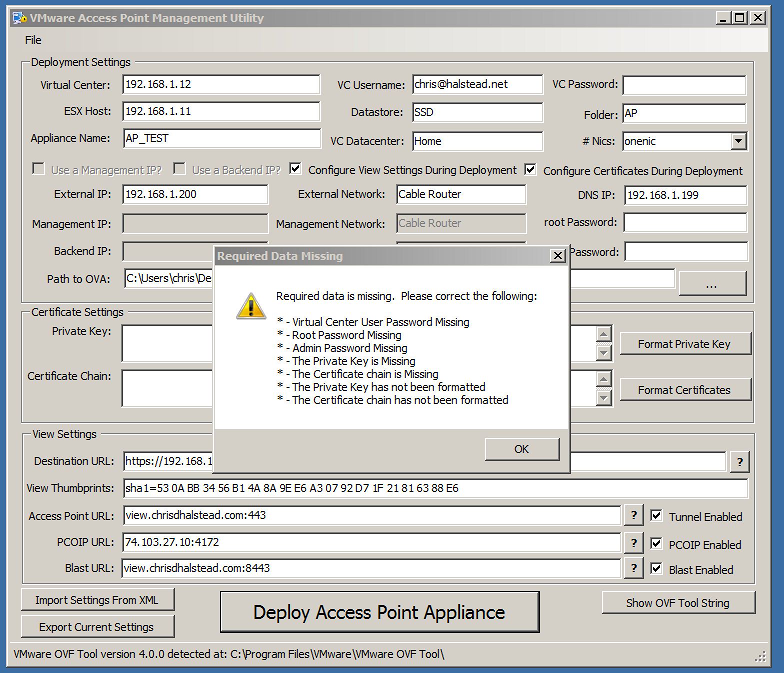Disable the Blast Enabled checkbox
The height and width of the screenshot is (673, 784).
656,568
